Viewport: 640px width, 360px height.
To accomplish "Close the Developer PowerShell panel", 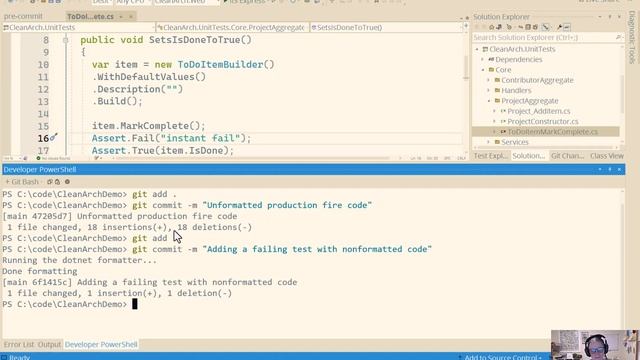I will (619, 169).
